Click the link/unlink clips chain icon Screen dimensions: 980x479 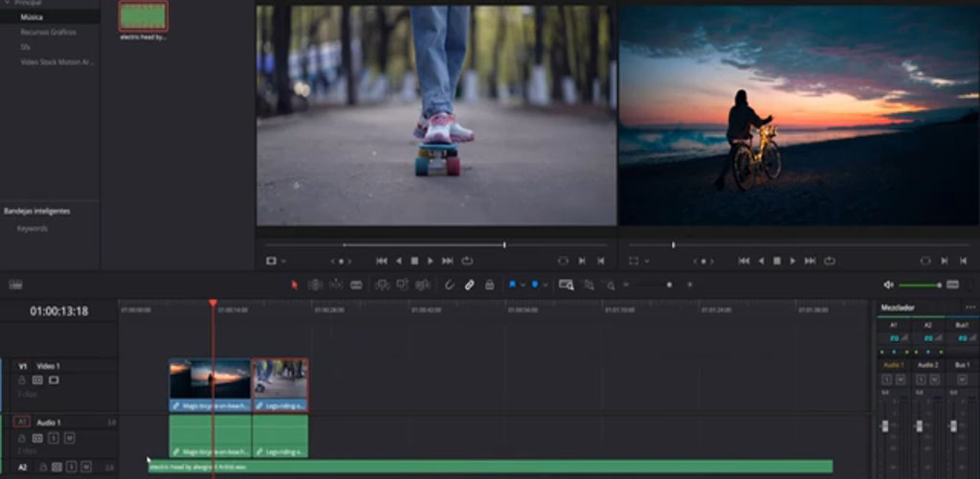[470, 285]
